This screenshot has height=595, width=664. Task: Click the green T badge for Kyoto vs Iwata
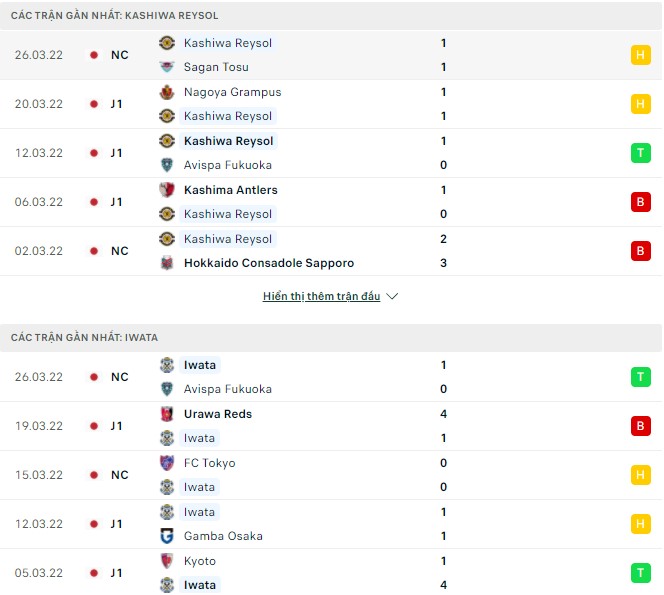pos(640,573)
